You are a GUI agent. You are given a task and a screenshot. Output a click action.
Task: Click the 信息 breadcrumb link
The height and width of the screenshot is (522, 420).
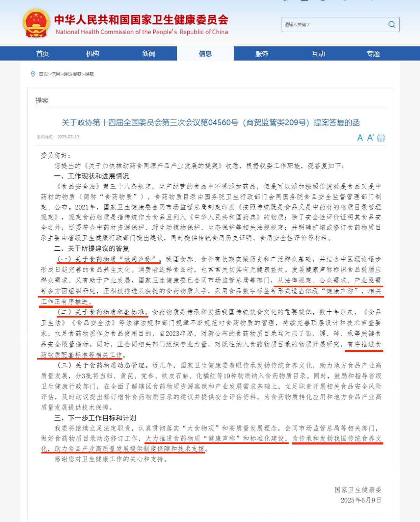point(56,74)
